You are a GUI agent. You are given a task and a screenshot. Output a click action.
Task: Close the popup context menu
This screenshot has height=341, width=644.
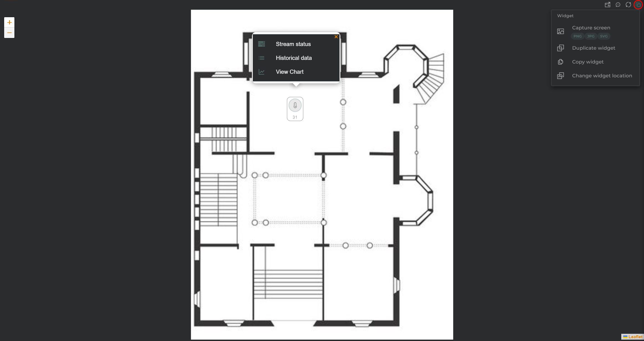(x=336, y=37)
